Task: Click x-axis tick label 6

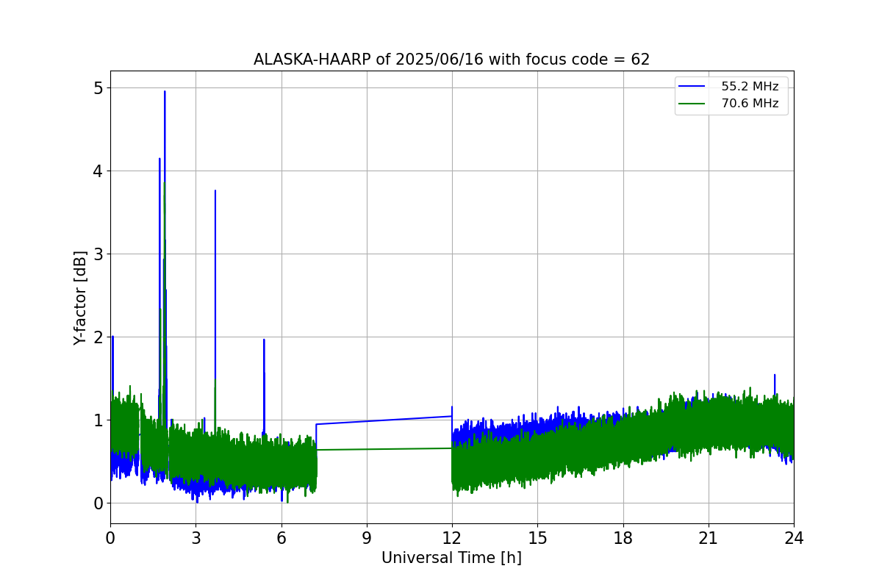Action: point(281,537)
